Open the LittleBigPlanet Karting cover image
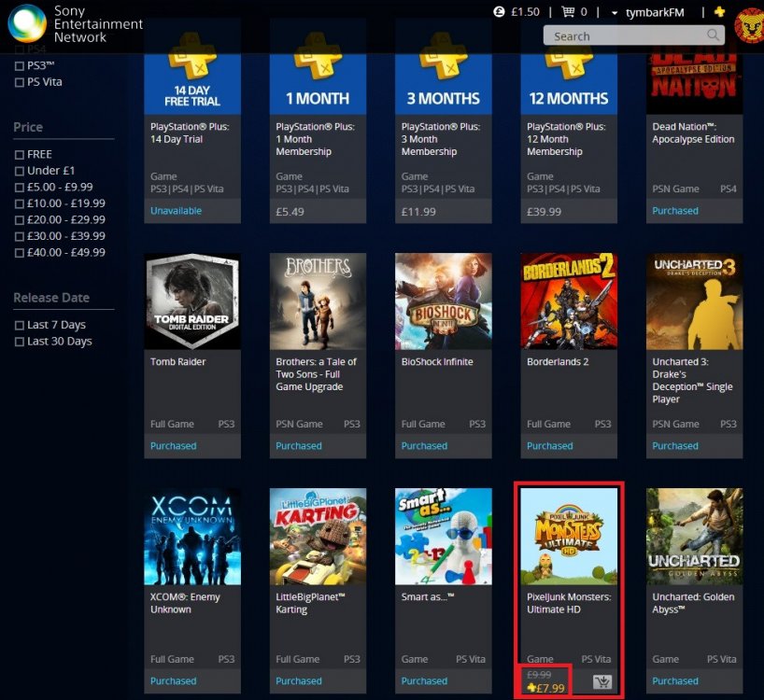764x700 pixels. 318,537
